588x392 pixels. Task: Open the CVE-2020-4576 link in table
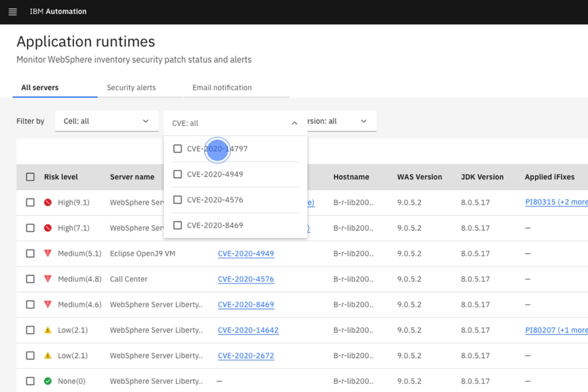pyautogui.click(x=246, y=279)
